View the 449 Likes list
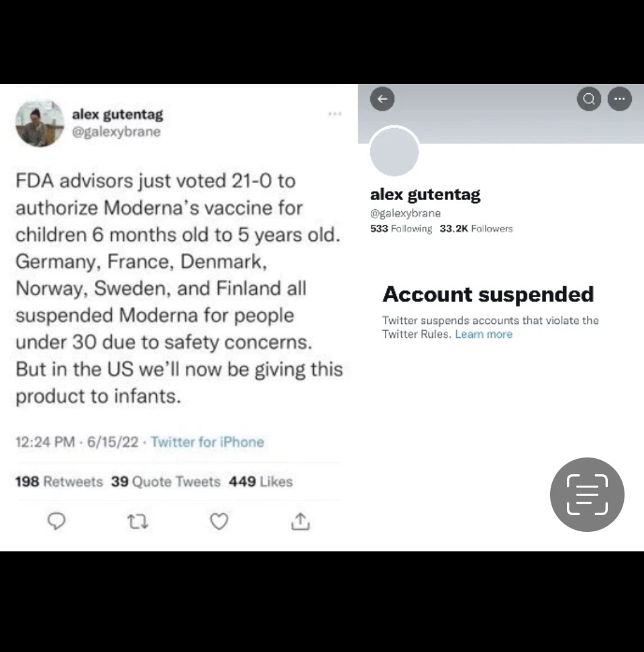644x652 pixels. (x=260, y=482)
